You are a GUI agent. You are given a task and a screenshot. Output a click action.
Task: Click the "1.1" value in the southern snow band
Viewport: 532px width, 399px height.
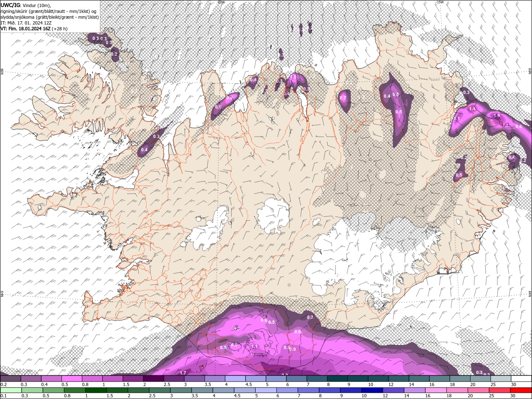tap(254, 346)
